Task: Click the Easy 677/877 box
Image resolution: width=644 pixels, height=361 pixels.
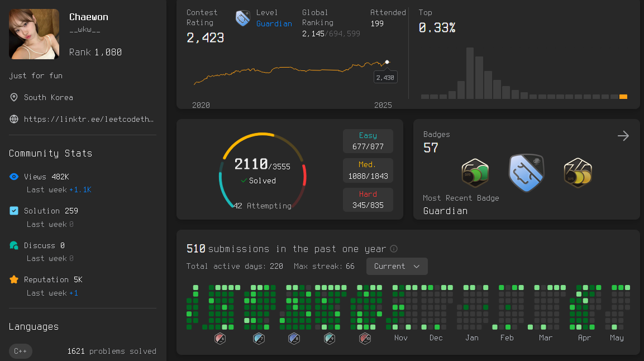Action: 368,141
